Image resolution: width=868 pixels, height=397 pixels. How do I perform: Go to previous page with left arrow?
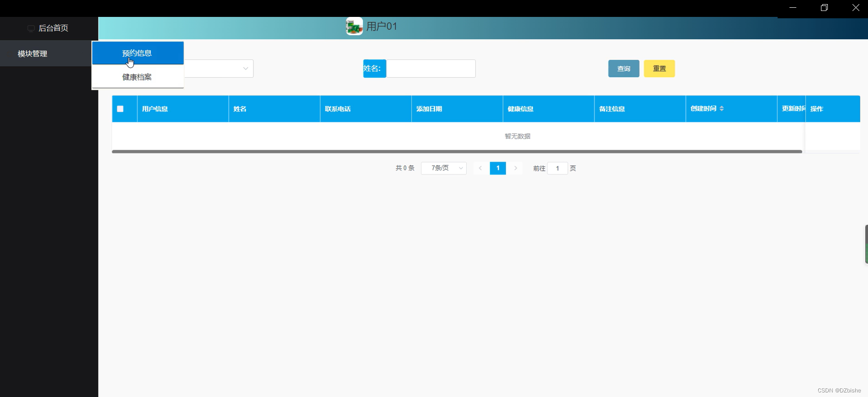[x=480, y=168]
